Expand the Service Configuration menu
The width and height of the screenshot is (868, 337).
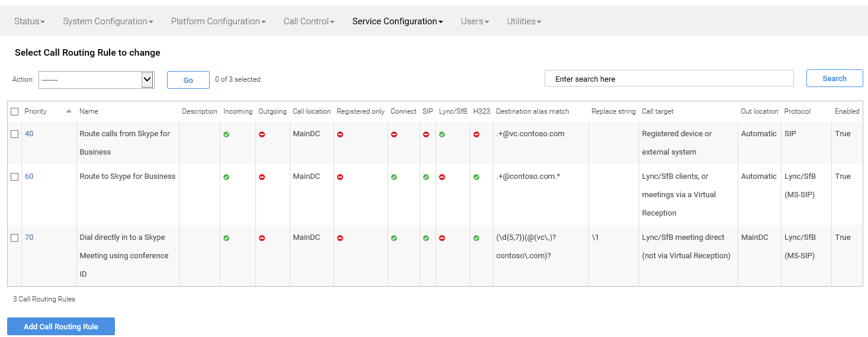tap(398, 21)
